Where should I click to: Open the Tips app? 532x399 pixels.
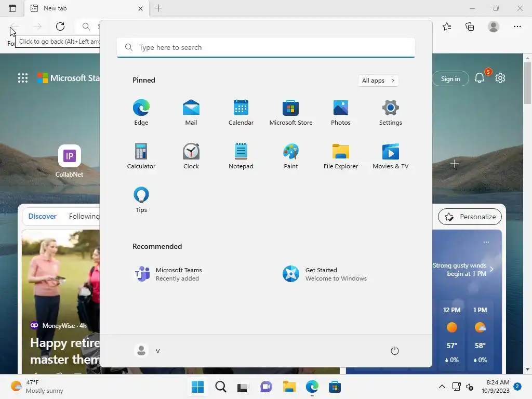point(141,200)
